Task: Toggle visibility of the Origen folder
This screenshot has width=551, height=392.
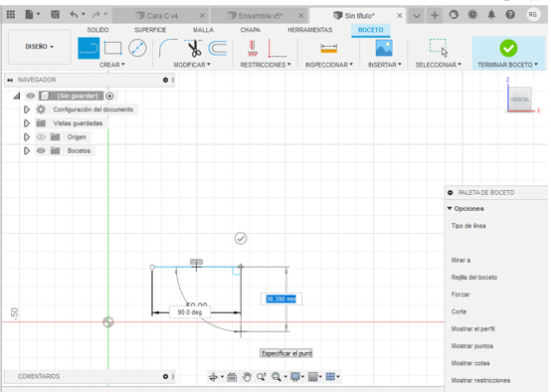Action: tap(41, 136)
